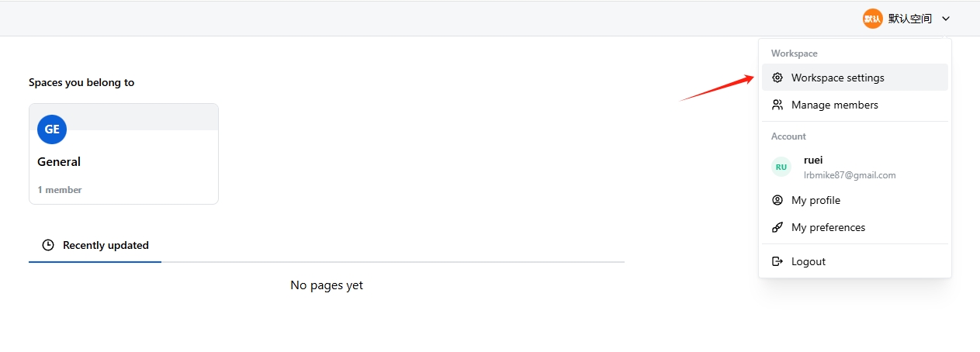This screenshot has height=352, width=980.
Task: Open Workspace settings menu item
Action: pos(838,78)
